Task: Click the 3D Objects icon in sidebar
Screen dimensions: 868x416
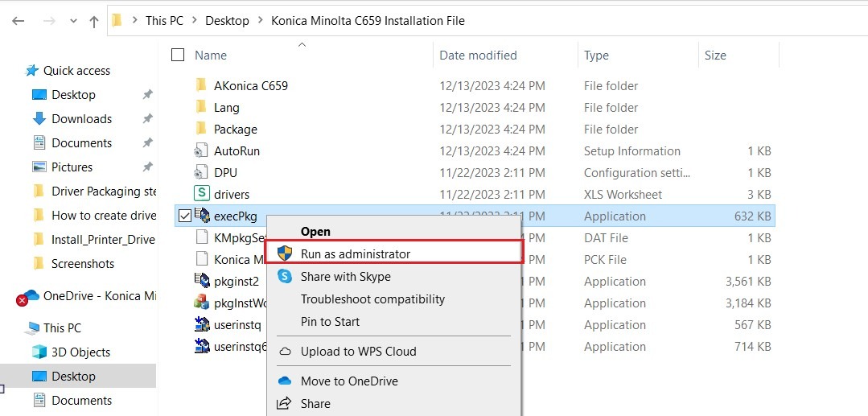Action: (39, 352)
